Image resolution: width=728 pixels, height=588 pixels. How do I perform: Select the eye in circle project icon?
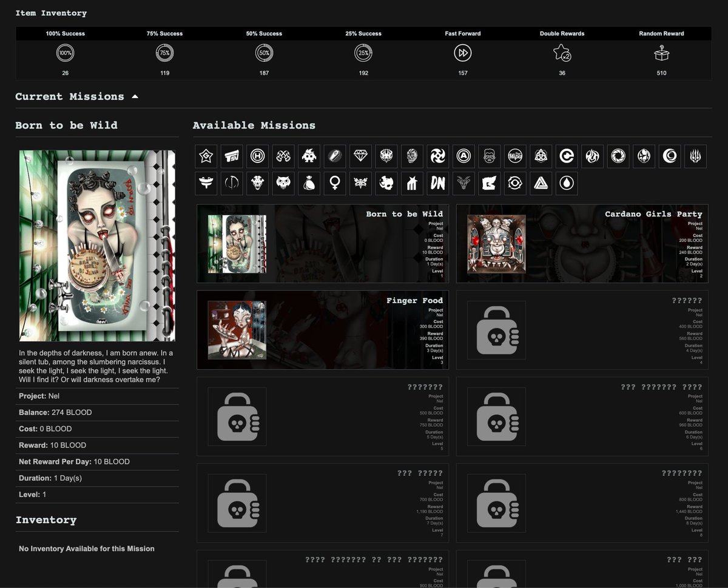[x=515, y=183]
